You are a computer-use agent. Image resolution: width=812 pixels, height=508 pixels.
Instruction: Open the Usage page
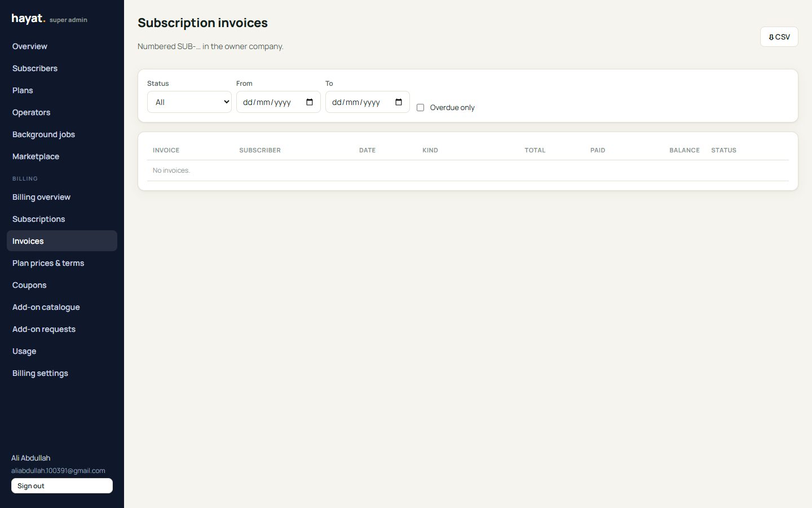click(62, 351)
